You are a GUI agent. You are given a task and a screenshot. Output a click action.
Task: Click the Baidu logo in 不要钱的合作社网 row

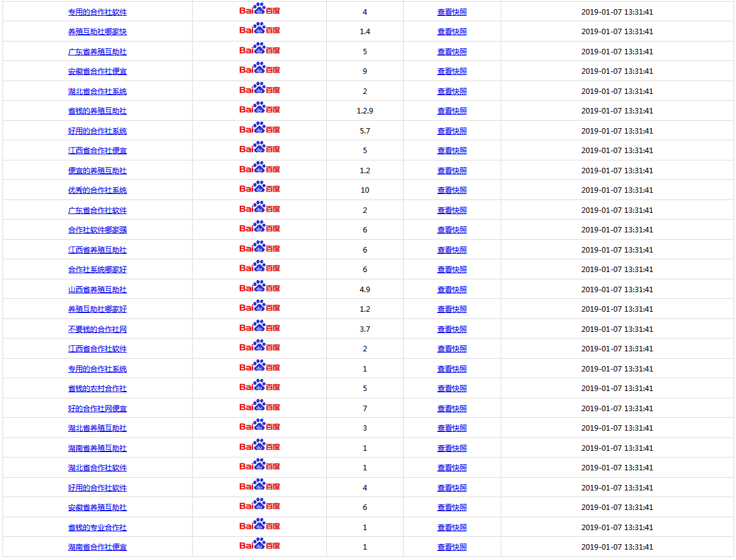click(x=260, y=327)
